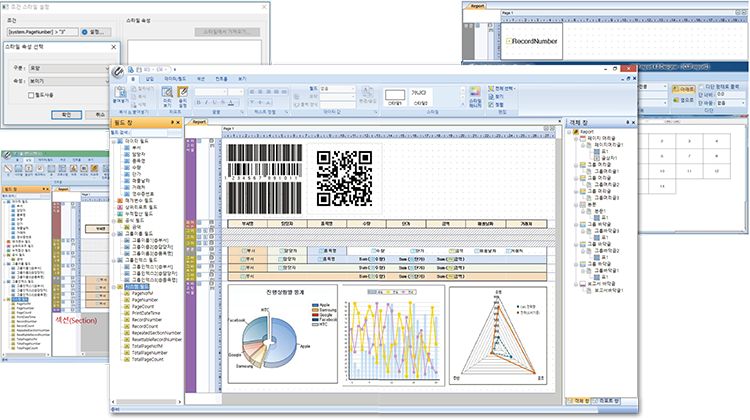Open the application menu round logo button
The height and width of the screenshot is (420, 750).
pos(118,72)
